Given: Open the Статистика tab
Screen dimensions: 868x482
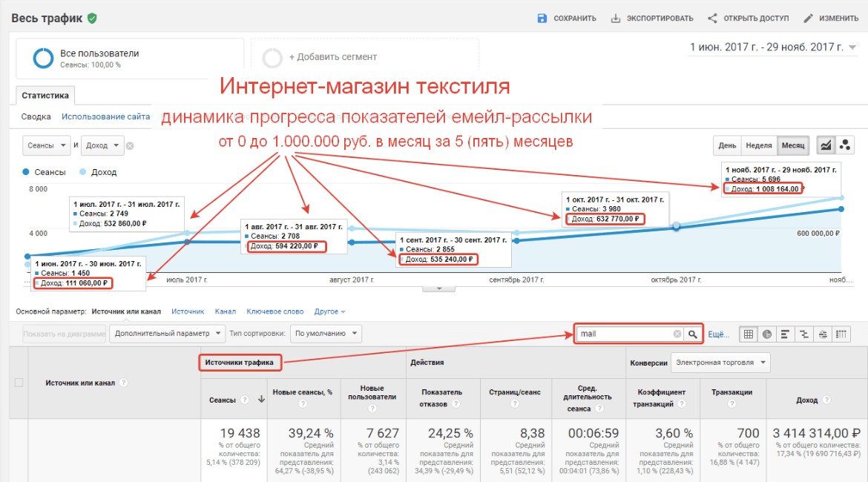Looking at the screenshot, I should (x=45, y=95).
